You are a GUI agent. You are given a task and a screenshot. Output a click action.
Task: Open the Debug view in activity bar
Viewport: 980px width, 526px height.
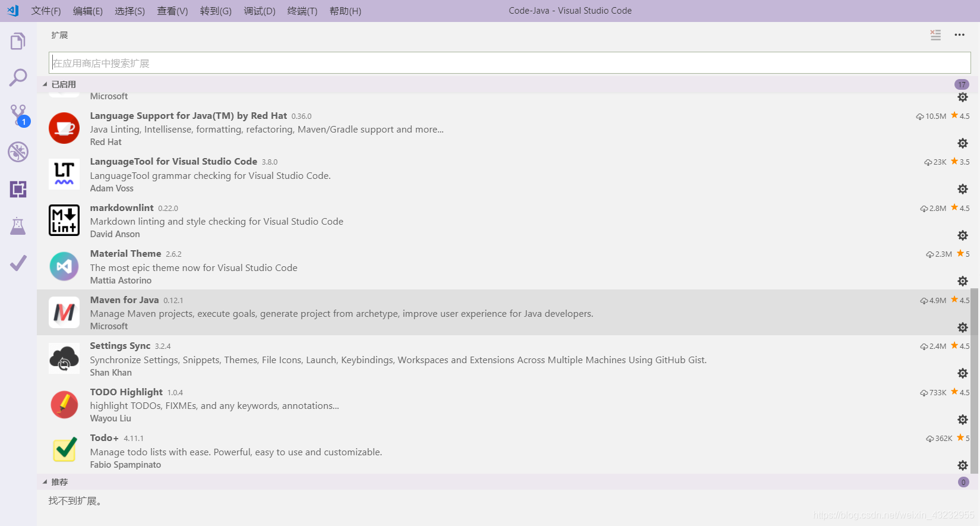coord(18,152)
